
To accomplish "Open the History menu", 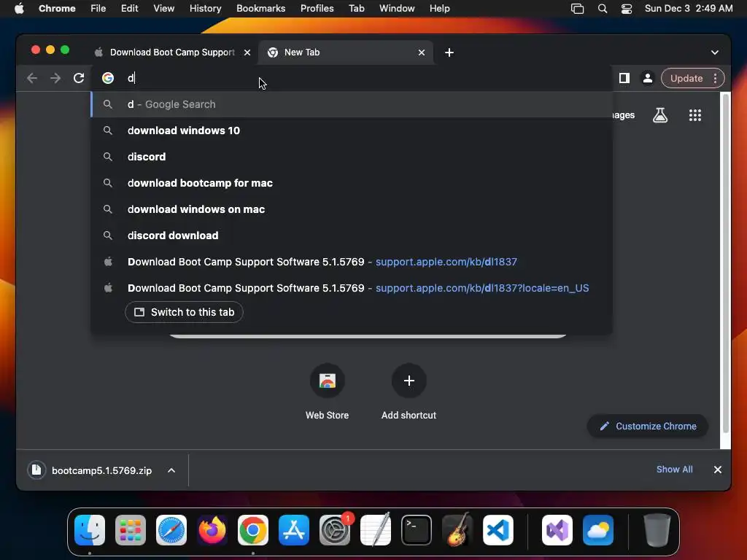I will 205,9.
